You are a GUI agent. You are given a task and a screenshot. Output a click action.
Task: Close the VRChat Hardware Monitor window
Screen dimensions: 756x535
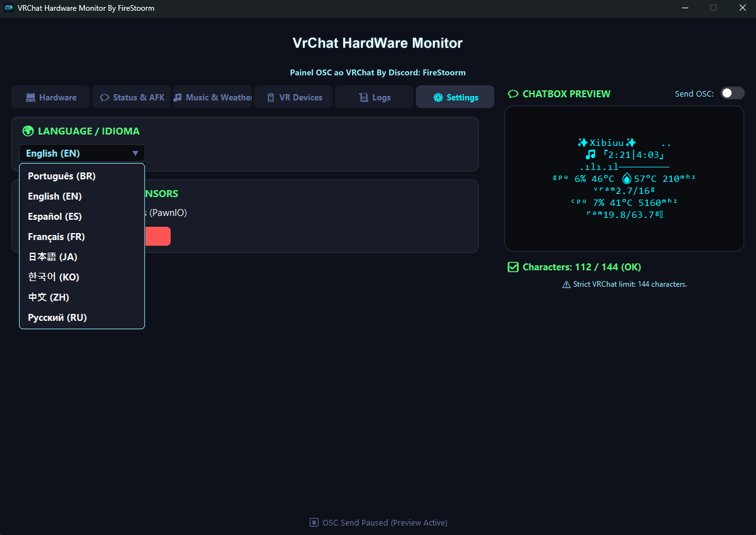[743, 8]
